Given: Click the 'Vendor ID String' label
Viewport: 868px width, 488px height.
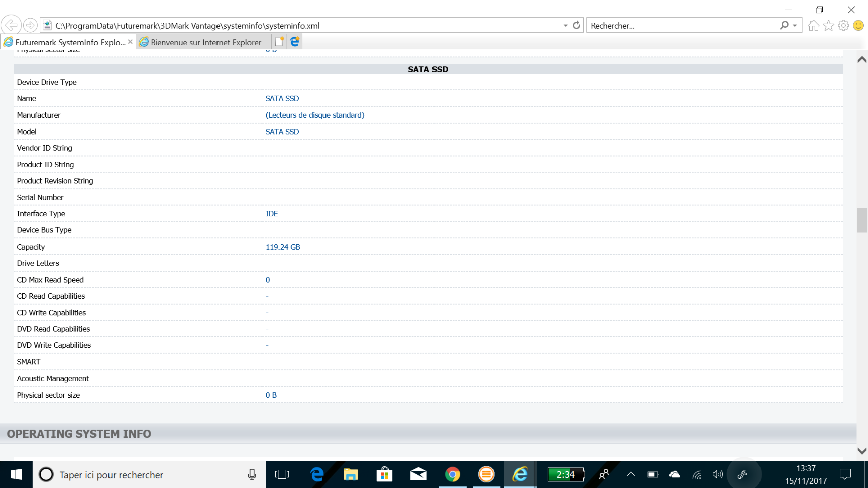Looking at the screenshot, I should (45, 148).
